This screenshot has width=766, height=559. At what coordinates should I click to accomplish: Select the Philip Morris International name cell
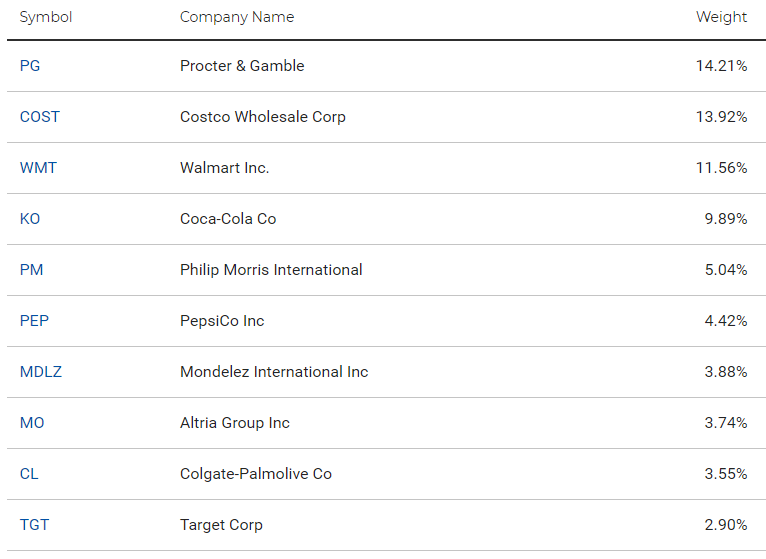[x=271, y=270]
